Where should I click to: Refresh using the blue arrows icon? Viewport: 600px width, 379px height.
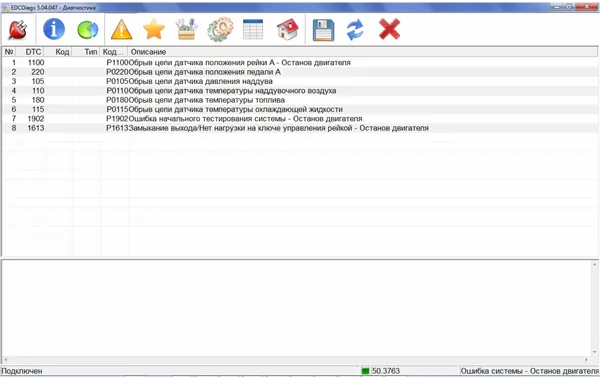click(x=355, y=30)
